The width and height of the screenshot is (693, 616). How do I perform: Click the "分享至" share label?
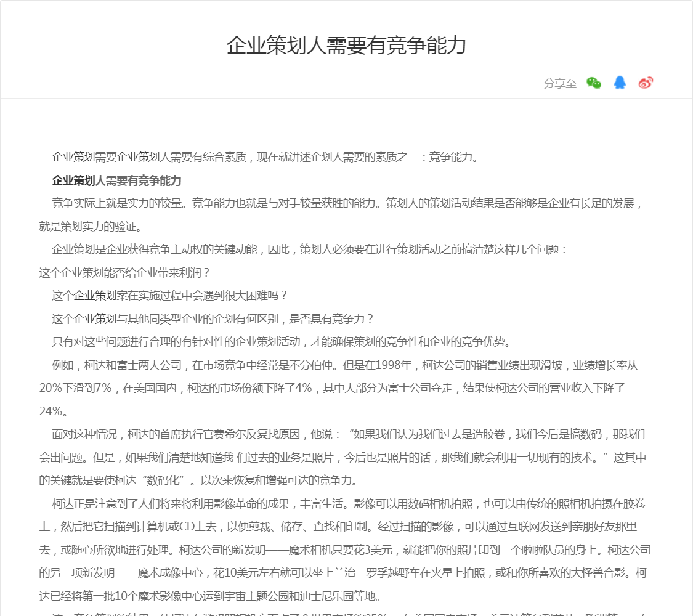[560, 84]
